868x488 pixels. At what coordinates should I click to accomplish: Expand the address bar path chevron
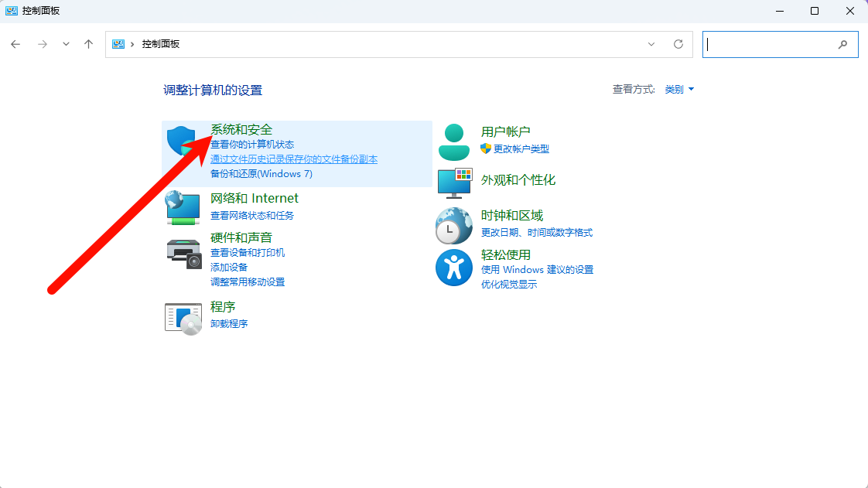pos(132,44)
